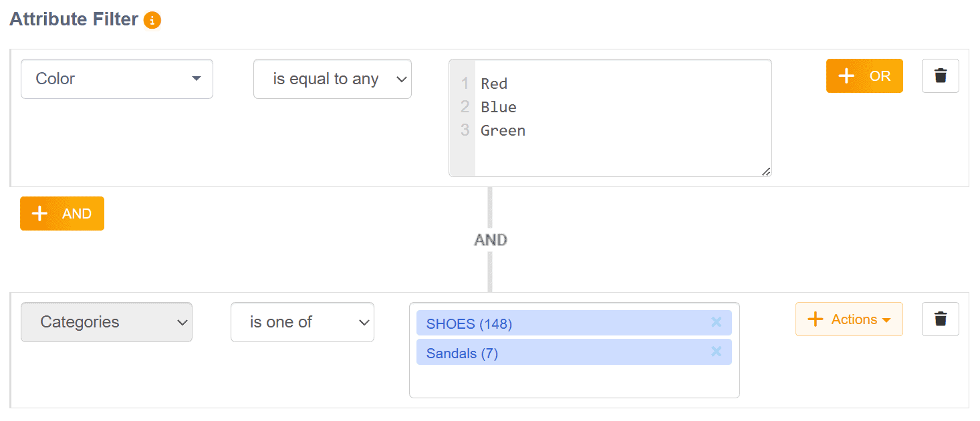Click the values textarea resize handle
The image size is (980, 421).
766,172
